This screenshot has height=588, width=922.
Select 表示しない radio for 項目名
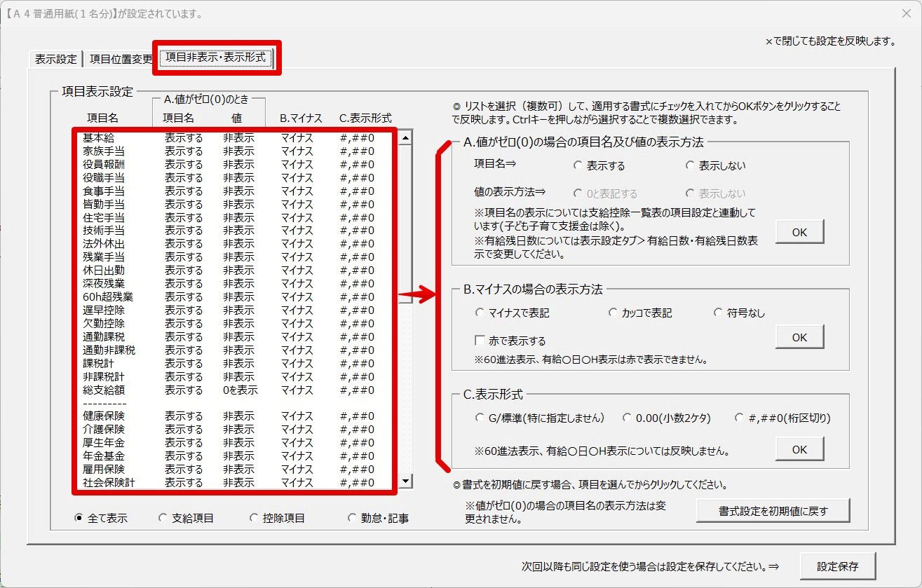coord(716,166)
